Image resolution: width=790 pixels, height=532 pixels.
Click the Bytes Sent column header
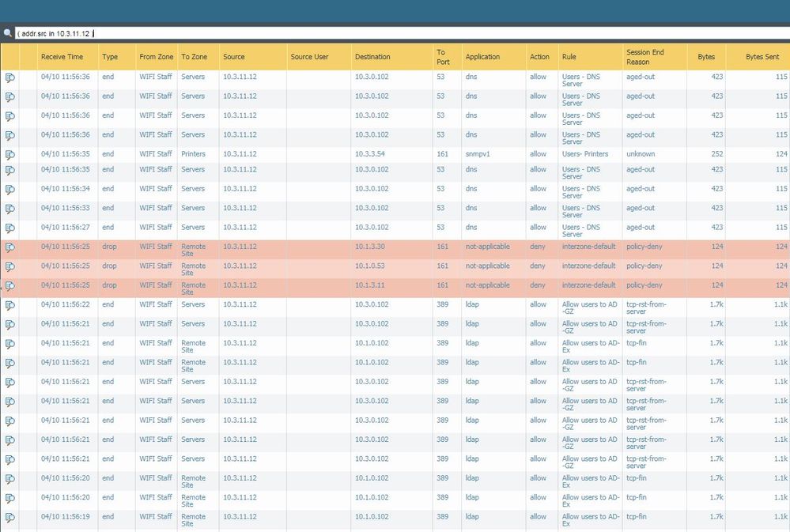pyautogui.click(x=762, y=57)
